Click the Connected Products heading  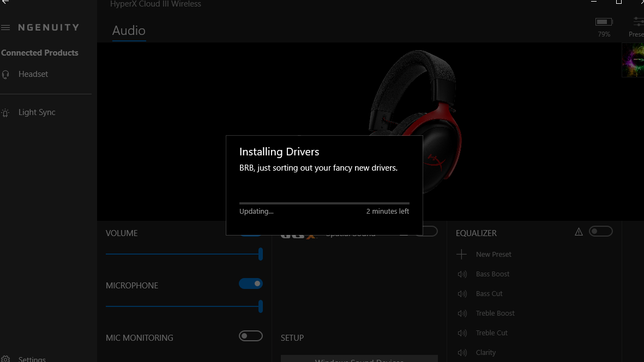40,53
